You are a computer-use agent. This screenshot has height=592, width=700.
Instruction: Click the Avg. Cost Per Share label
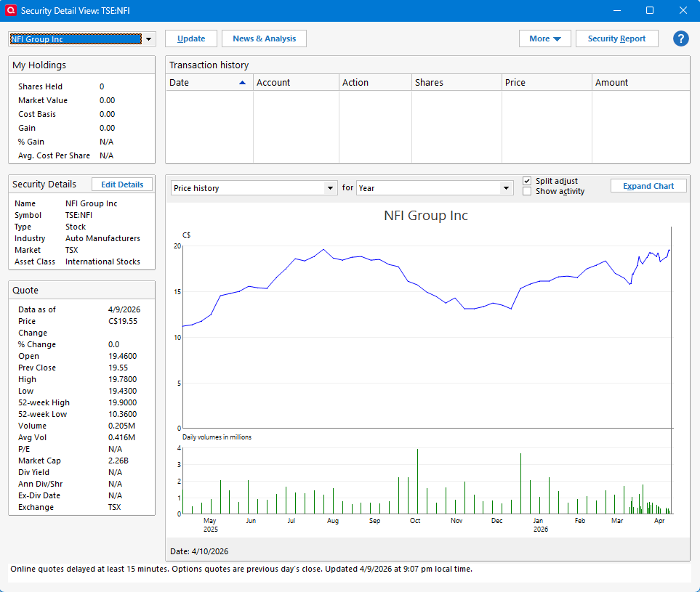[x=54, y=155]
